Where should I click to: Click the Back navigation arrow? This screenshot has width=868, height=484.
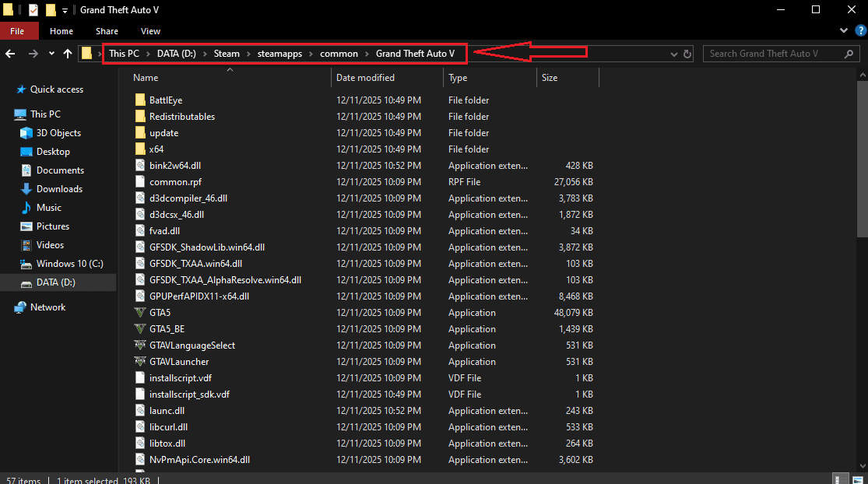(x=11, y=54)
